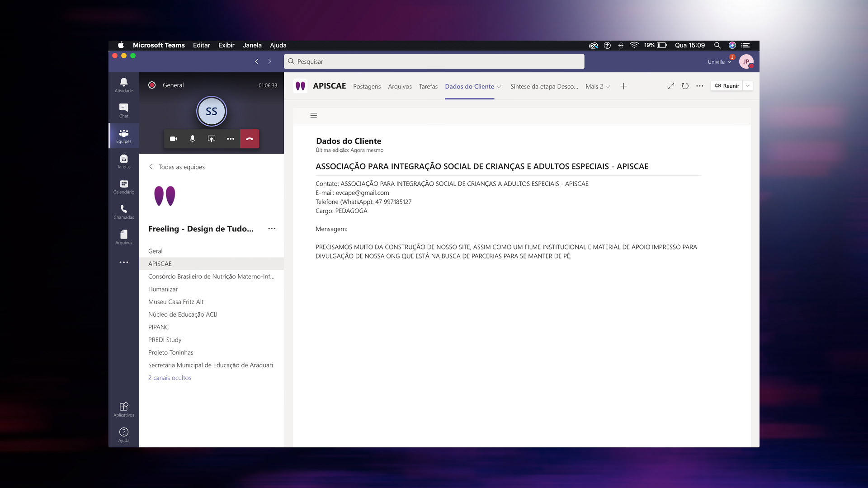Mute the microphone in the call
This screenshot has height=488, width=868.
[x=193, y=139]
